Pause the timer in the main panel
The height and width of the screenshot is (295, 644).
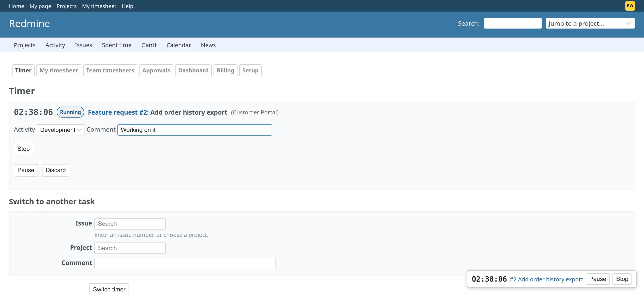(x=26, y=170)
